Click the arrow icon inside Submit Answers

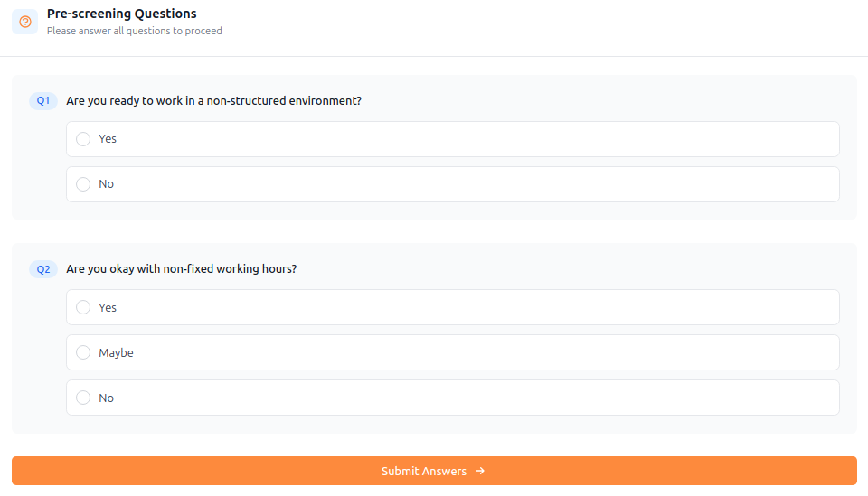point(480,471)
